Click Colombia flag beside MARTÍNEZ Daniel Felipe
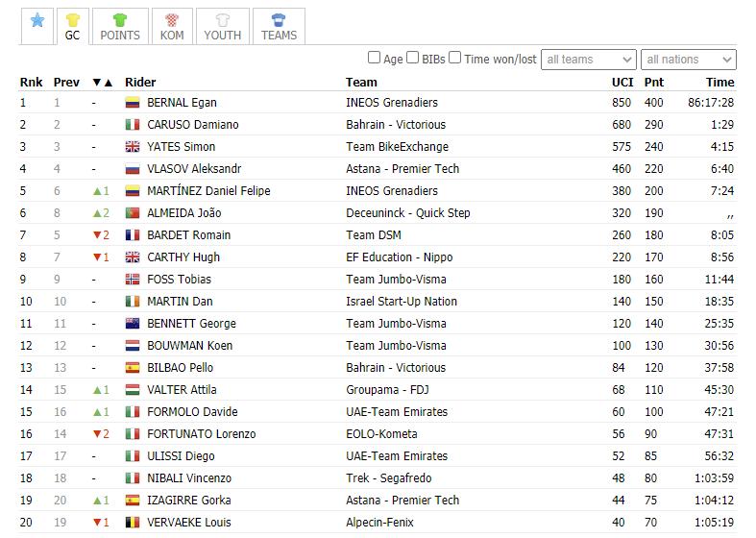Viewport: 756px width, 538px height. 133,191
